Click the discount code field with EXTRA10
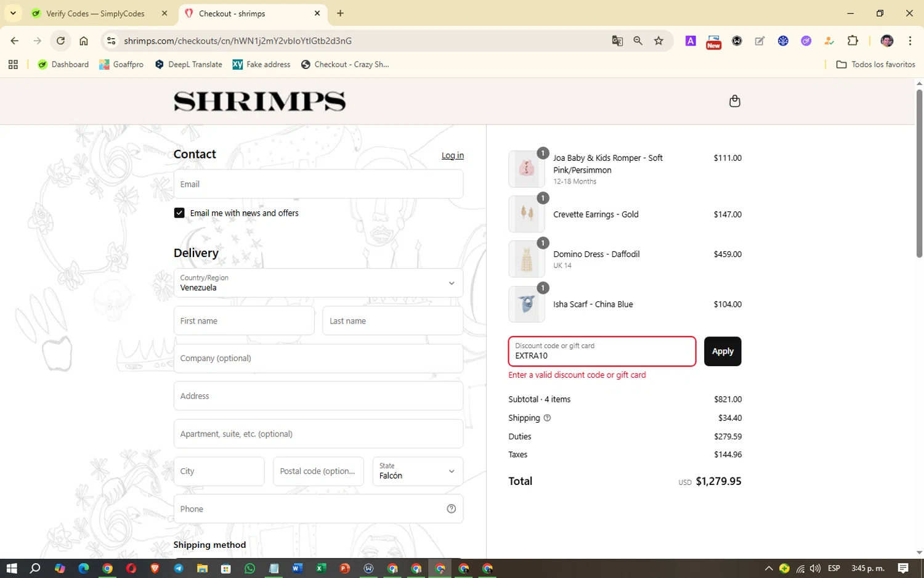This screenshot has height=578, width=924. (x=602, y=351)
